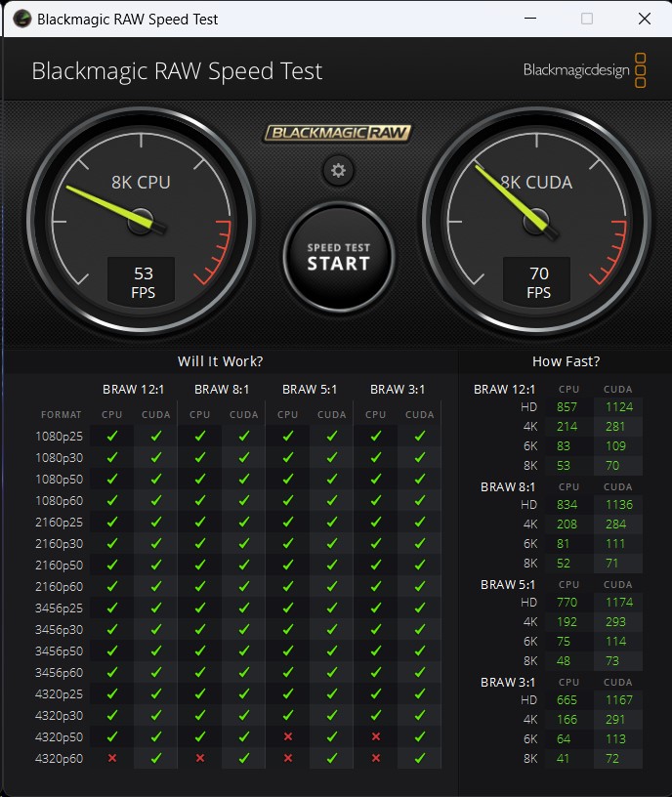The image size is (672, 797).
Task: Click the red X for 4320p50 BRAW 5:1 CPU
Action: click(288, 736)
